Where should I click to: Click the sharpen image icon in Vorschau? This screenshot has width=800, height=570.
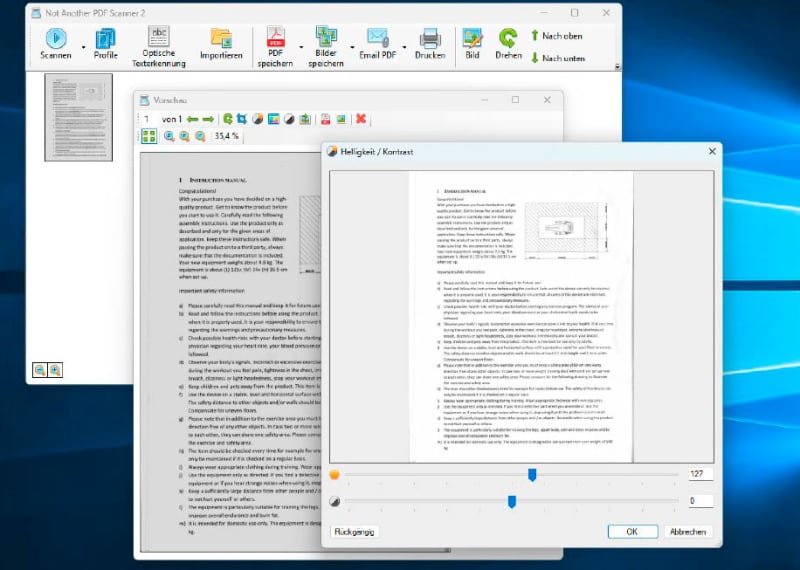pyautogui.click(x=305, y=119)
